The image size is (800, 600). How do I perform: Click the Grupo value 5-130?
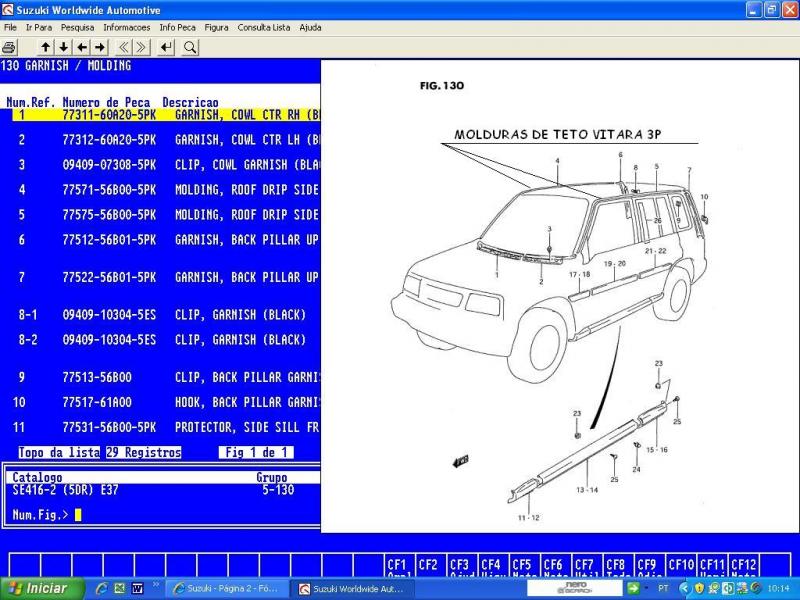(278, 490)
